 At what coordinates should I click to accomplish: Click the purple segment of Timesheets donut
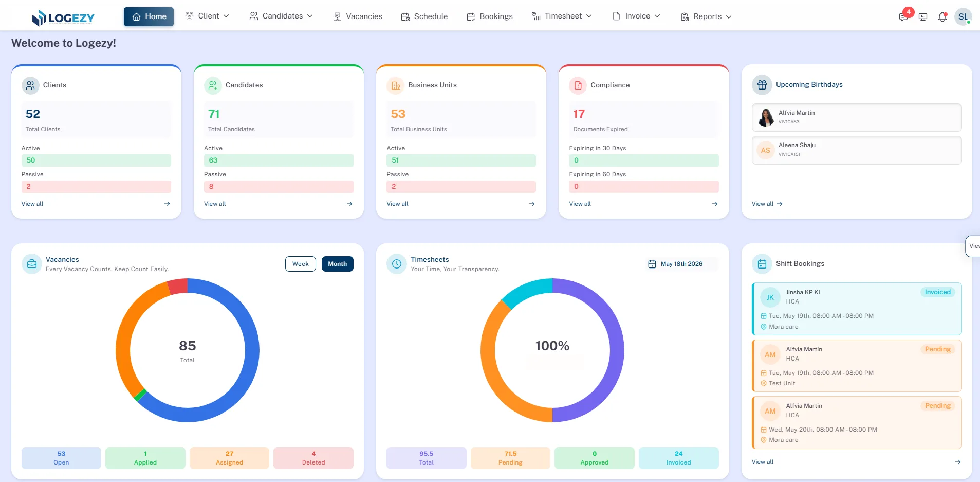(x=617, y=350)
